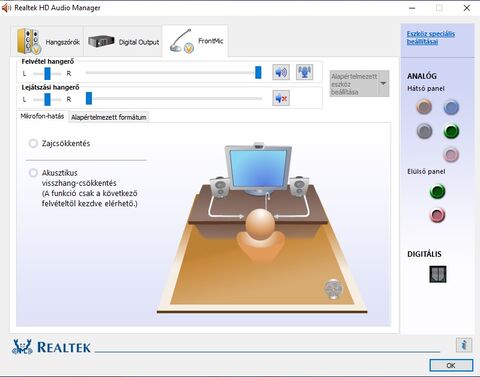Mute recording with speaker icon in the Felvétel hangerő row
Screen dimensions: 480x377
281,72
